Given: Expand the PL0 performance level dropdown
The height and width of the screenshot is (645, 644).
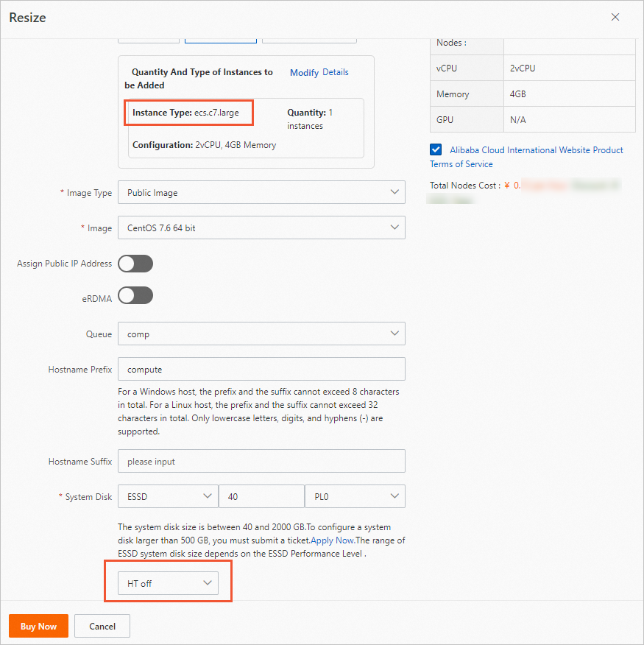Looking at the screenshot, I should pos(355,496).
